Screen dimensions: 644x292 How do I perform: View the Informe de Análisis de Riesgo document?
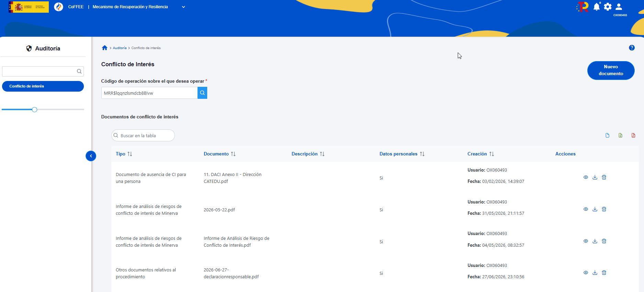tap(586, 241)
